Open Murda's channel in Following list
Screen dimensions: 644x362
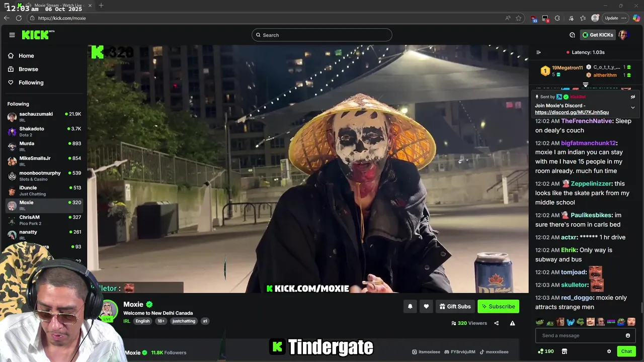click(44, 146)
